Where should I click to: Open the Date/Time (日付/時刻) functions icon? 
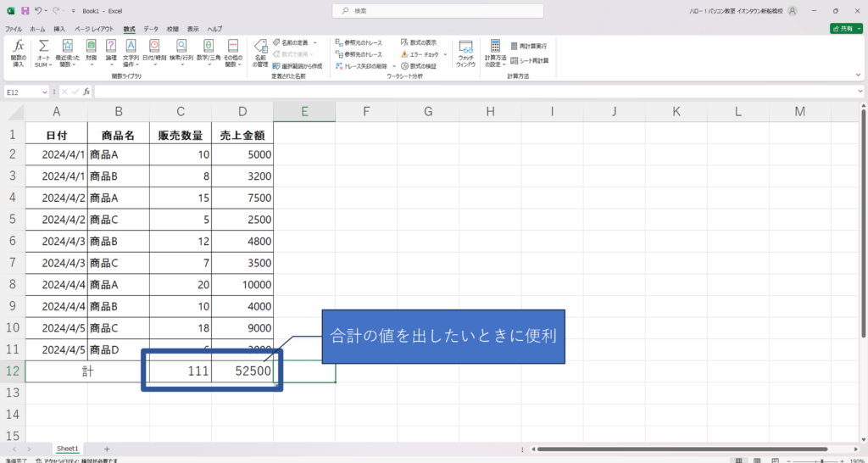click(154, 47)
